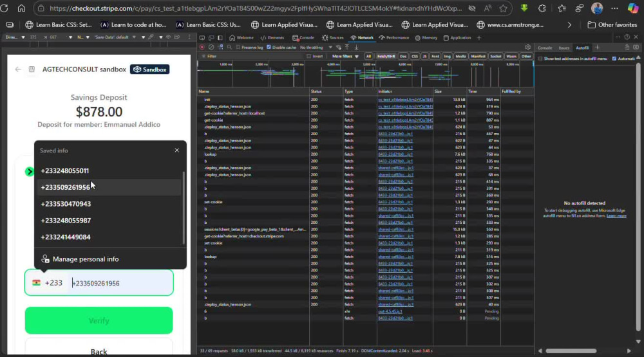This screenshot has width=644, height=357.
Task: Switch to the Console DevTools tab
Action: click(x=303, y=38)
